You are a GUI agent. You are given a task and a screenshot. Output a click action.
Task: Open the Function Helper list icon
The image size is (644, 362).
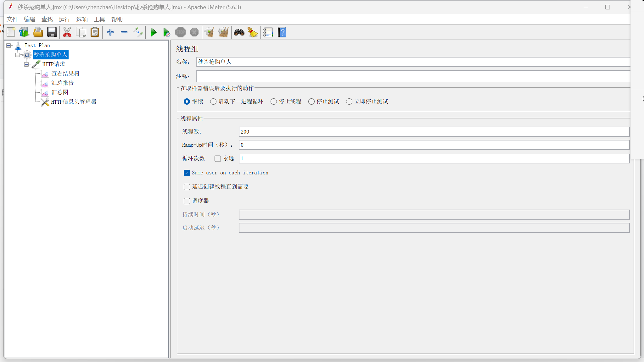point(268,32)
